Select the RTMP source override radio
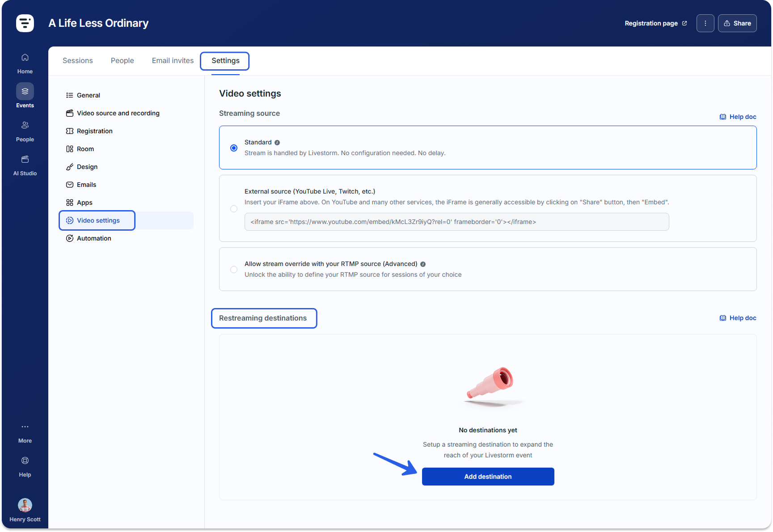 (234, 270)
